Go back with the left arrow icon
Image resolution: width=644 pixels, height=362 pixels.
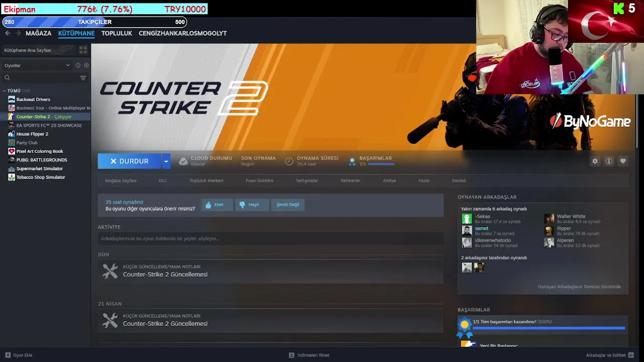pos(8,33)
